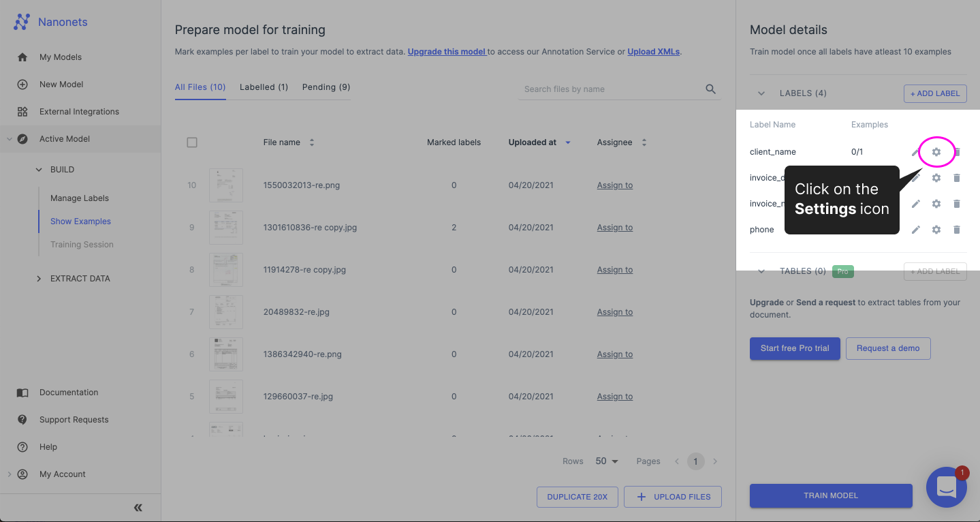Click the Support Requests icon
Image resolution: width=980 pixels, height=522 pixels.
22,420
